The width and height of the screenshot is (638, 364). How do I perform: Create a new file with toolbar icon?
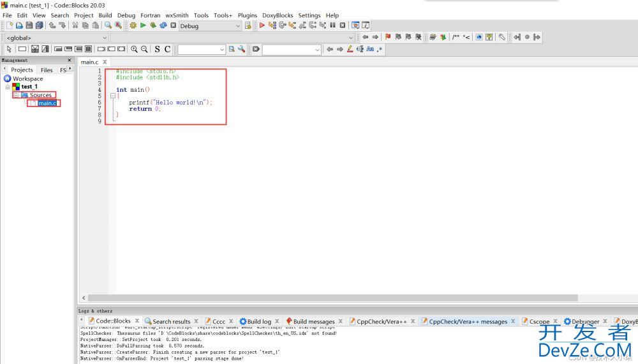10,25
